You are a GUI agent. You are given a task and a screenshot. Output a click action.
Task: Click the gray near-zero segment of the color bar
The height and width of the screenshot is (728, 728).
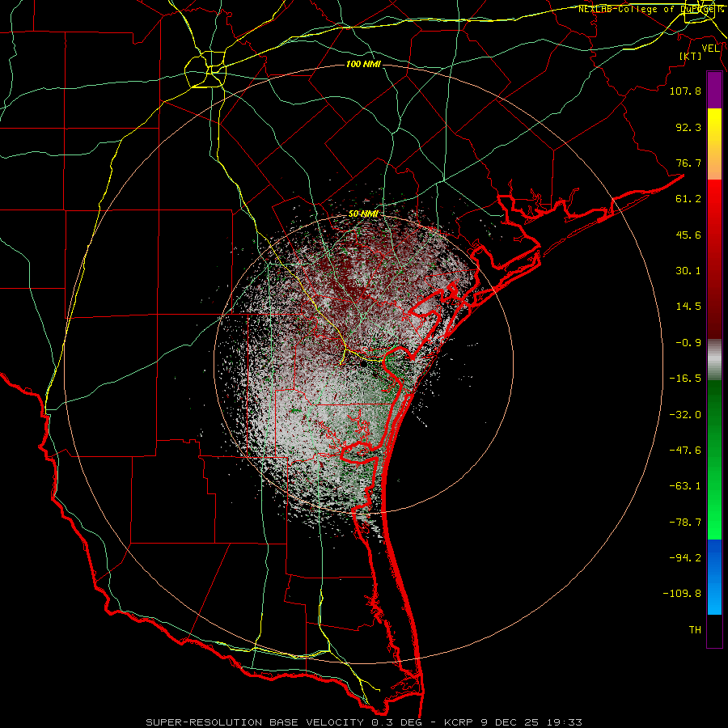pyautogui.click(x=714, y=360)
